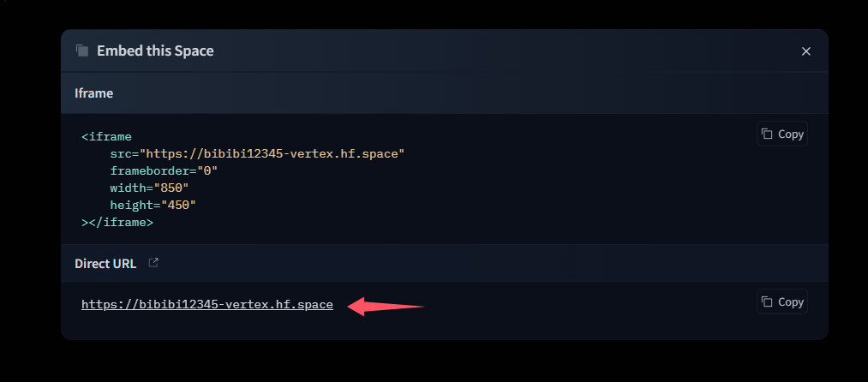Screen dimensions: 868x382
Task: Click the closing ></iframe> tag line
Action: 117,222
